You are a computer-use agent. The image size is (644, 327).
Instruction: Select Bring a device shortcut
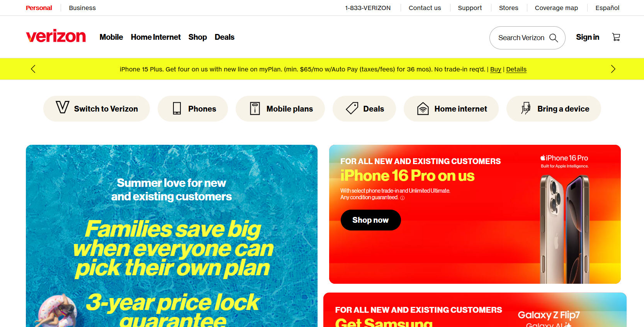tap(554, 109)
